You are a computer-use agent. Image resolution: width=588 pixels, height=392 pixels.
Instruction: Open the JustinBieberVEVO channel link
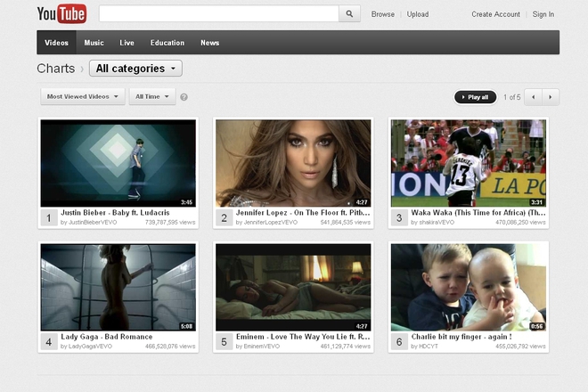coord(93,223)
